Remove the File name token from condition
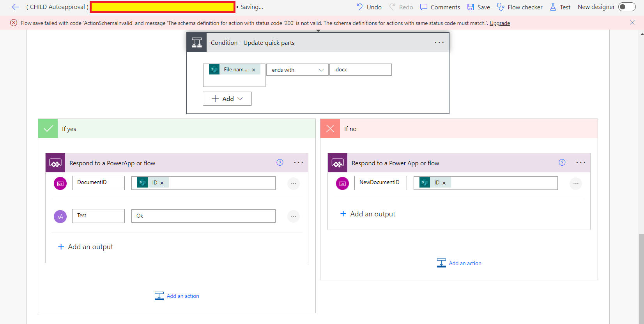 pos(253,70)
